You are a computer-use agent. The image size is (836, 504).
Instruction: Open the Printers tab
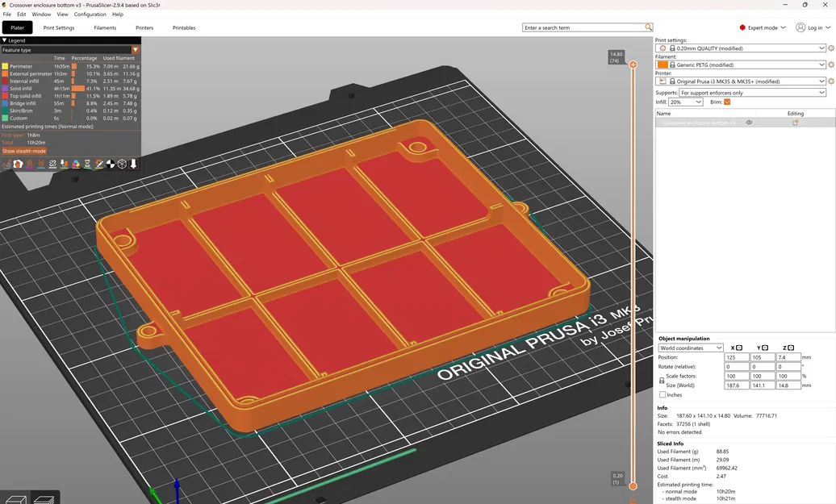(x=144, y=27)
